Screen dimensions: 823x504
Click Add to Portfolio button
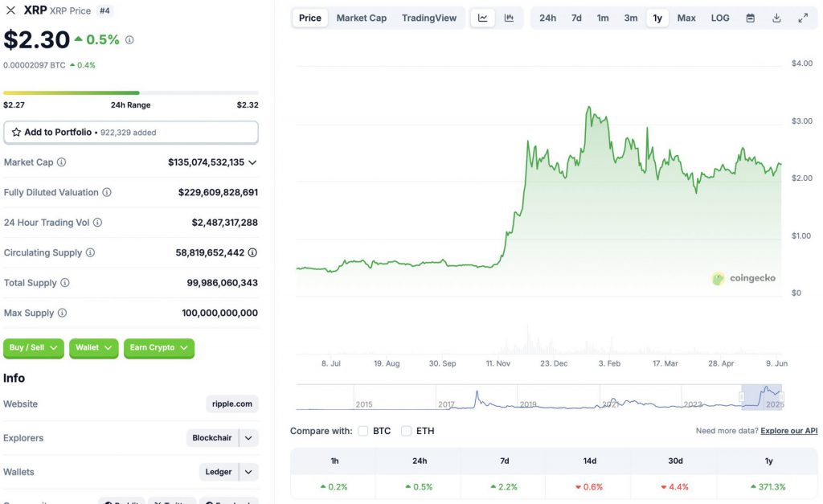[x=131, y=133]
